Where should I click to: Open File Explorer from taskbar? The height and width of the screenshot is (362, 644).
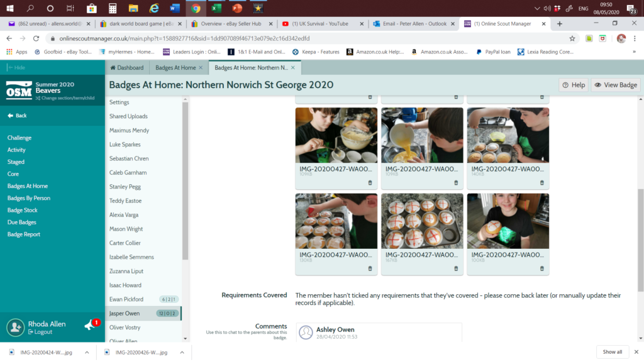133,8
